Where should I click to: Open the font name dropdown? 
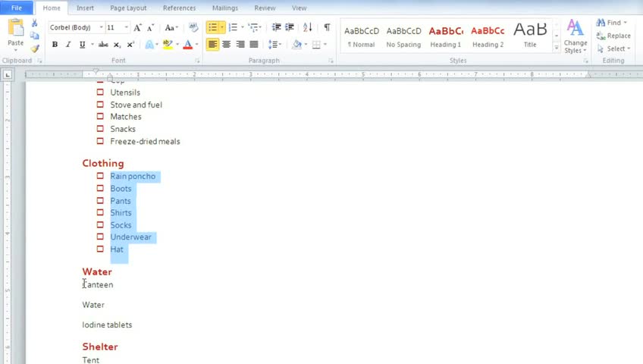tap(102, 27)
